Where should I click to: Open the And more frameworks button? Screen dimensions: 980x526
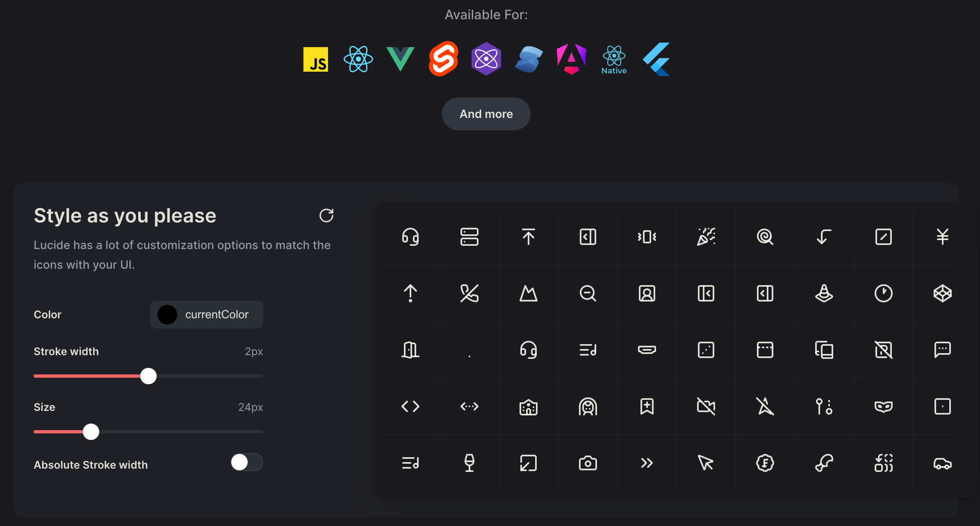tap(486, 114)
